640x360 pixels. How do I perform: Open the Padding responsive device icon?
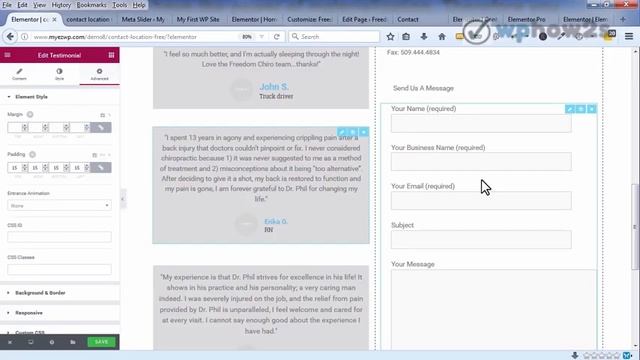pos(94,155)
